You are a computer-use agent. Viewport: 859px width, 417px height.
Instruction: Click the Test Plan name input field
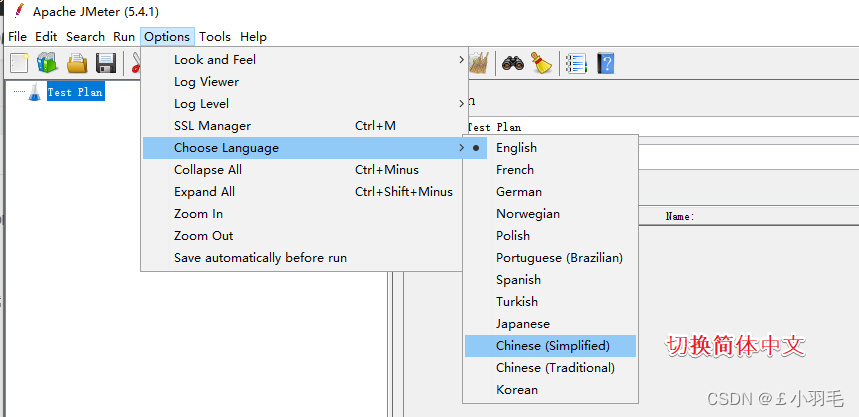click(663, 127)
